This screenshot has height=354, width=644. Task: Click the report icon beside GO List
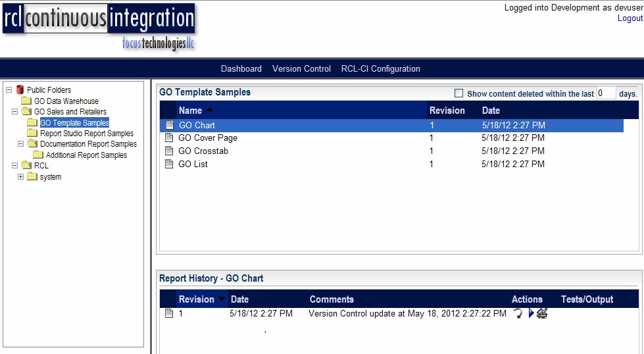coord(169,164)
